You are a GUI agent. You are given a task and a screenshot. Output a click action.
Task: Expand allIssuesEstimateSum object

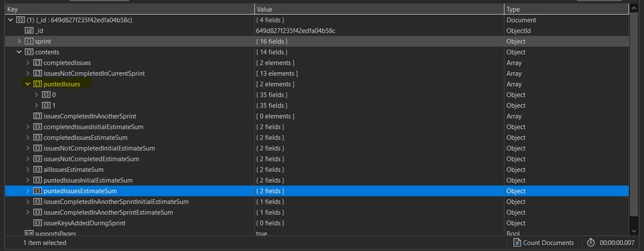[x=28, y=169]
